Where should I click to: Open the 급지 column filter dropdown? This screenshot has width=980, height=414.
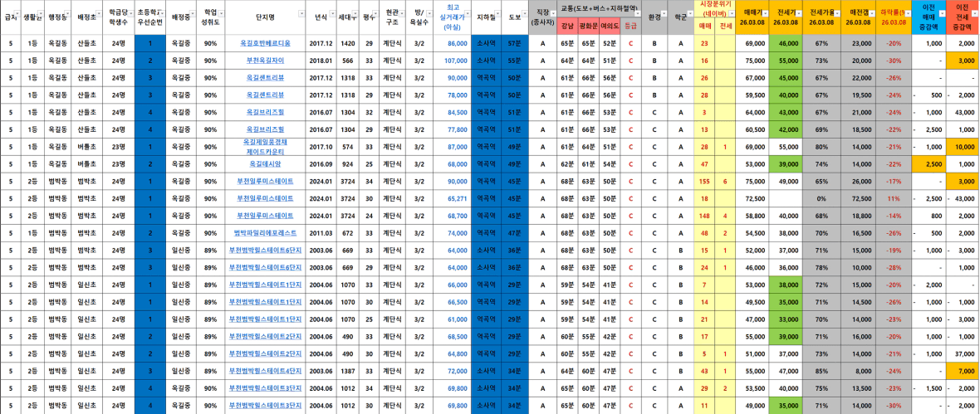pos(16,12)
